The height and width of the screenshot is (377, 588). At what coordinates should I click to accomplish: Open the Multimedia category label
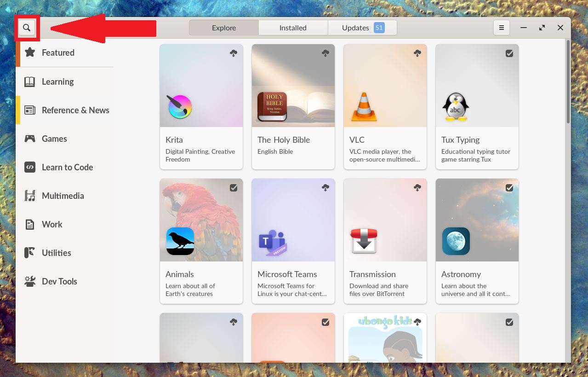[63, 196]
